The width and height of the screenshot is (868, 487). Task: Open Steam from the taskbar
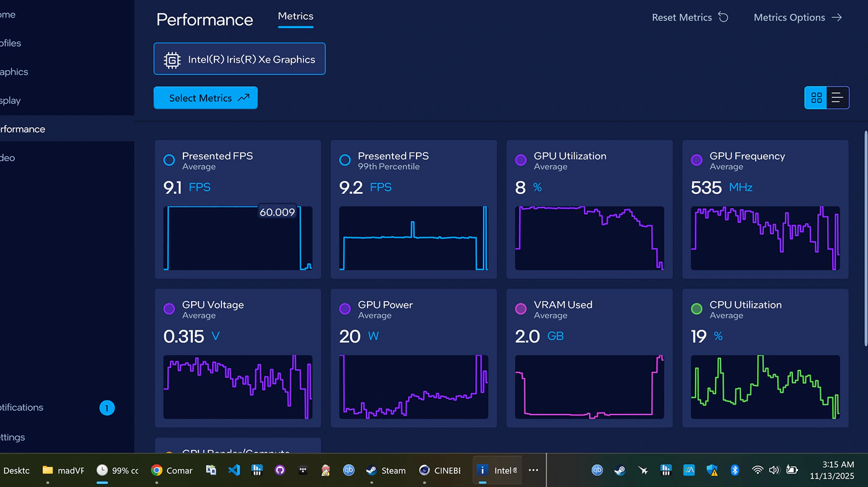386,470
